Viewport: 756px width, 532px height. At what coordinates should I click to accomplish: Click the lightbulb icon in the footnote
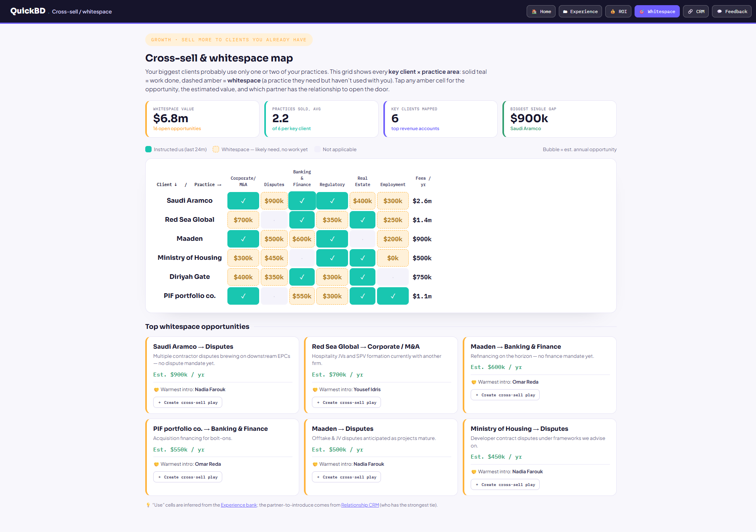[x=148, y=505]
